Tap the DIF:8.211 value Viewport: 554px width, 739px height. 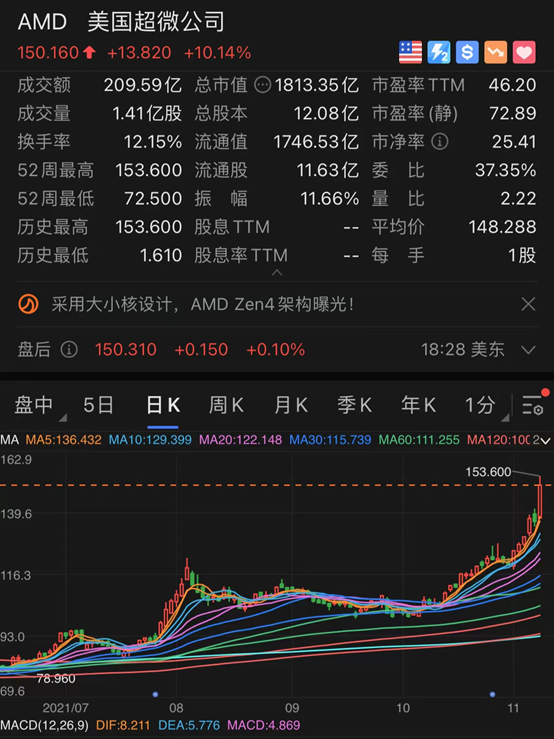pos(123,725)
